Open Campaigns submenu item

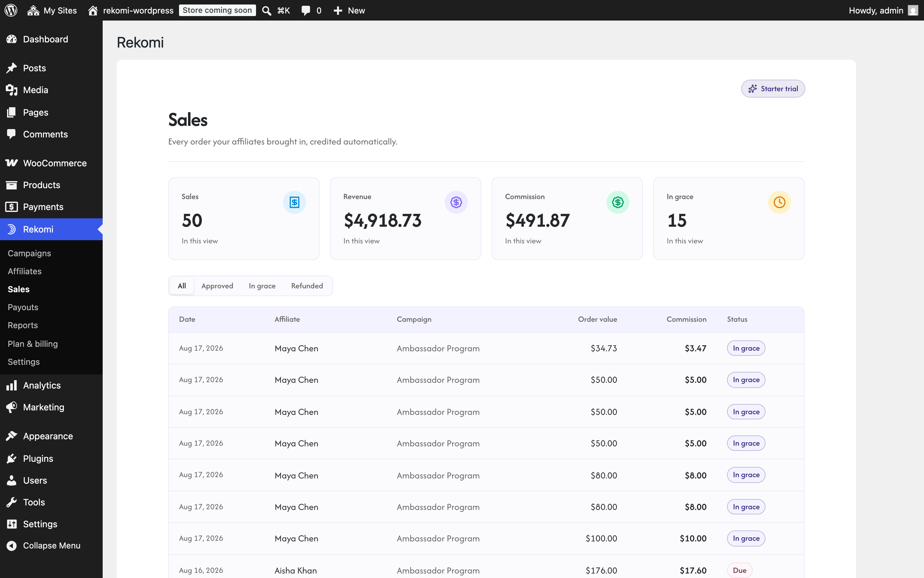pyautogui.click(x=30, y=253)
